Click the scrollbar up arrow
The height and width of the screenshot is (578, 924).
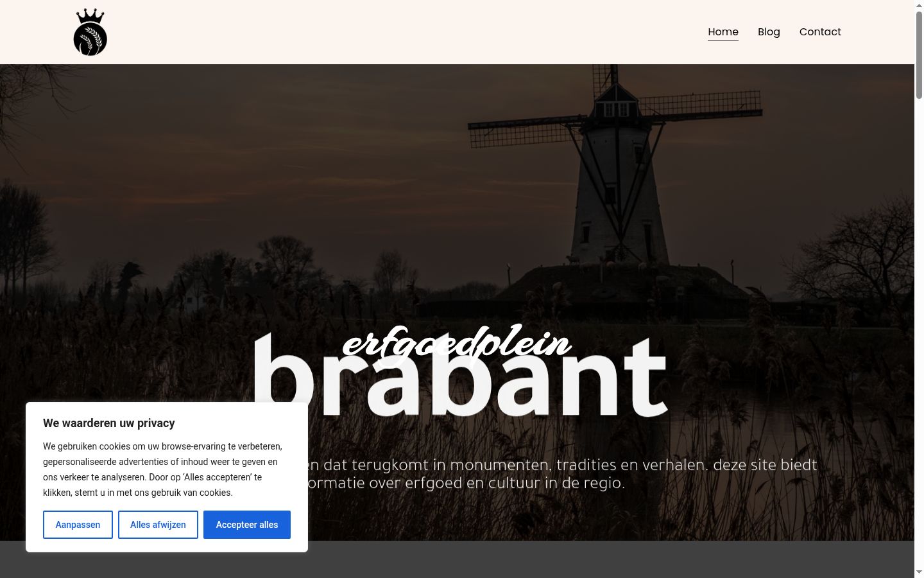coord(919,4)
